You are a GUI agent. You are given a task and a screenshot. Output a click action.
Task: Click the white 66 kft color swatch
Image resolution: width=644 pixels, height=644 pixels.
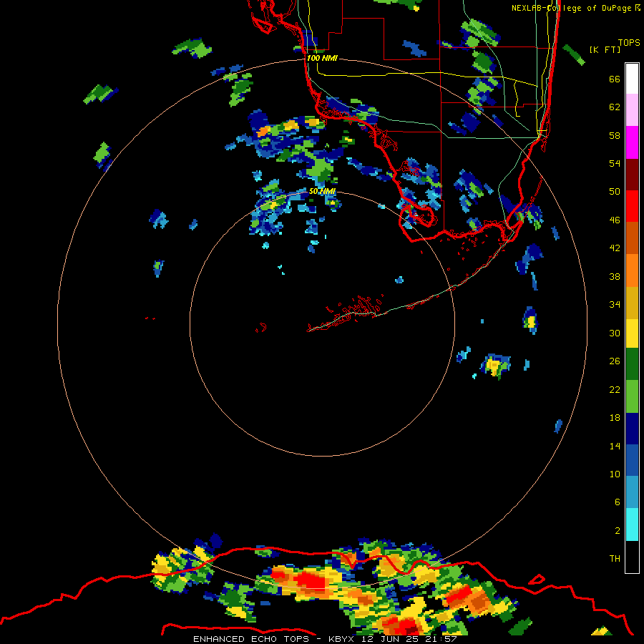(x=632, y=79)
